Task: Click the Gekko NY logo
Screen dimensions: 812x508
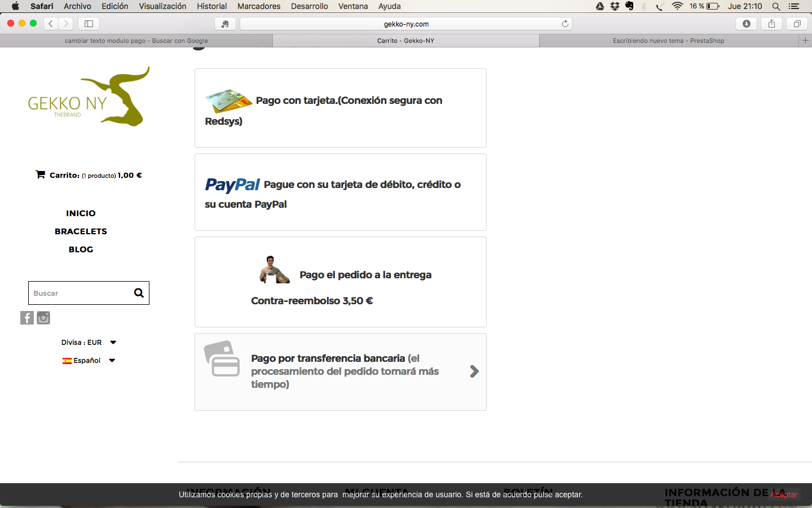Action: point(89,97)
